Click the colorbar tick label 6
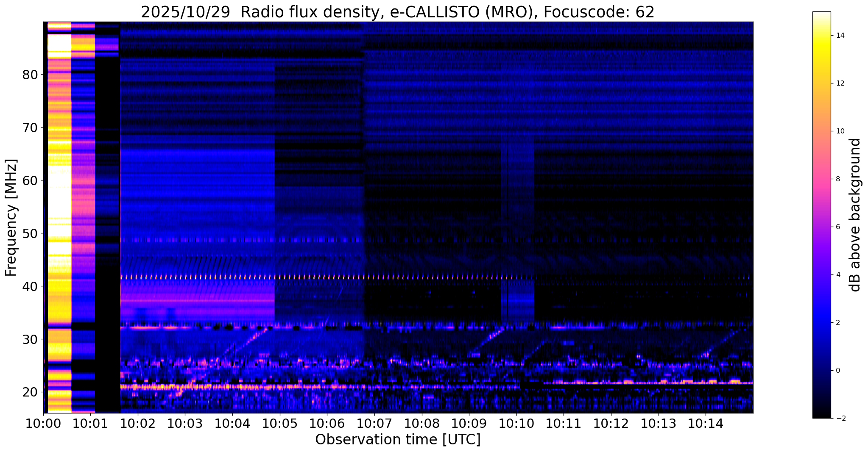This screenshot has width=868, height=452. 838,227
